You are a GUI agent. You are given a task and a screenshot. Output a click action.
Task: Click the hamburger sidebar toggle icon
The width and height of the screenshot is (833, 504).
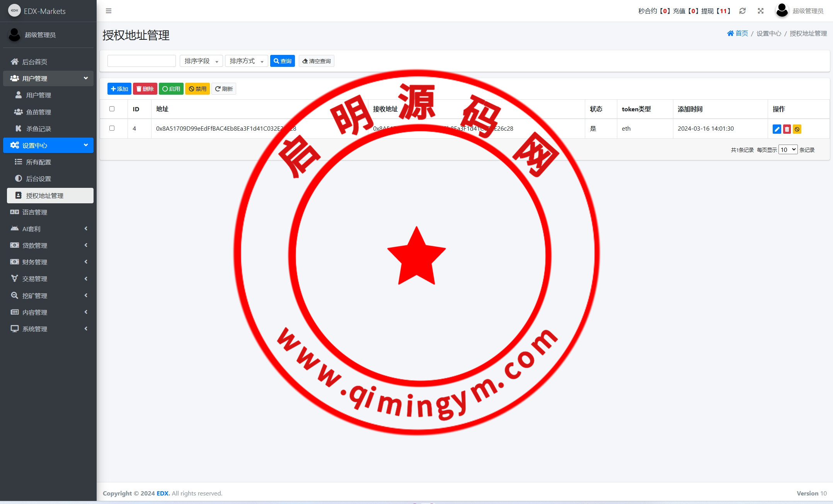[x=109, y=11]
